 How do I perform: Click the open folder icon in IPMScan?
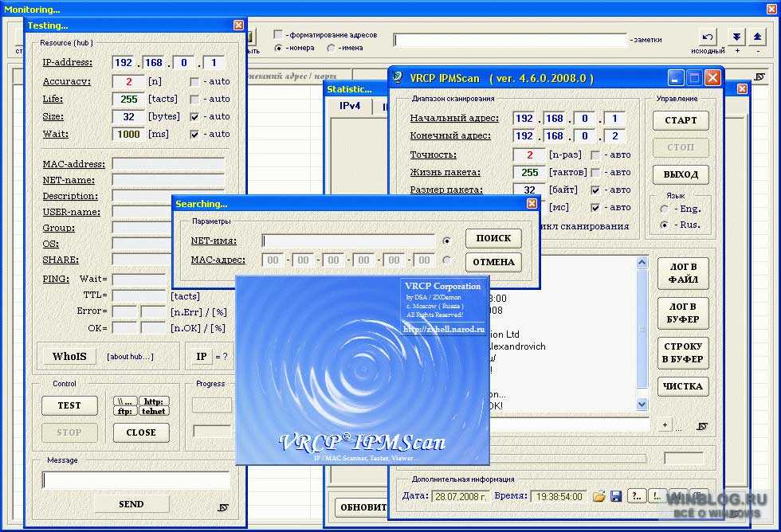tap(599, 496)
